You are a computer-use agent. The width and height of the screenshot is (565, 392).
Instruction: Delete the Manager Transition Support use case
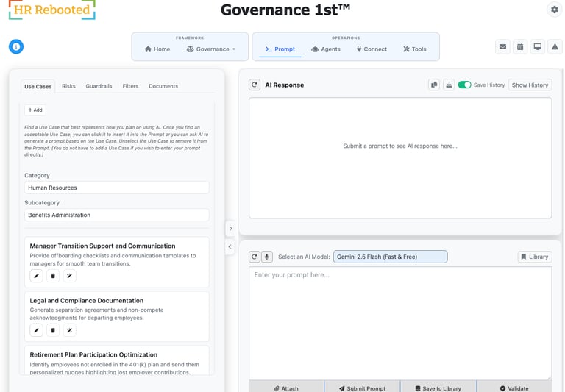pyautogui.click(x=53, y=276)
